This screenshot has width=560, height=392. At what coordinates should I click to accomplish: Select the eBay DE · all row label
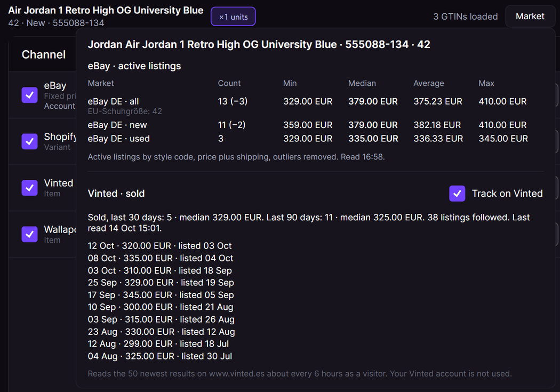point(113,101)
